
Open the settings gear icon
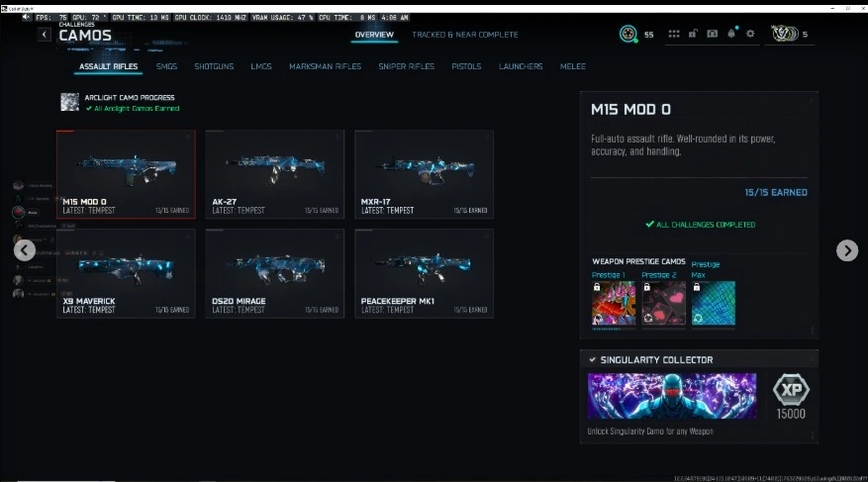750,34
